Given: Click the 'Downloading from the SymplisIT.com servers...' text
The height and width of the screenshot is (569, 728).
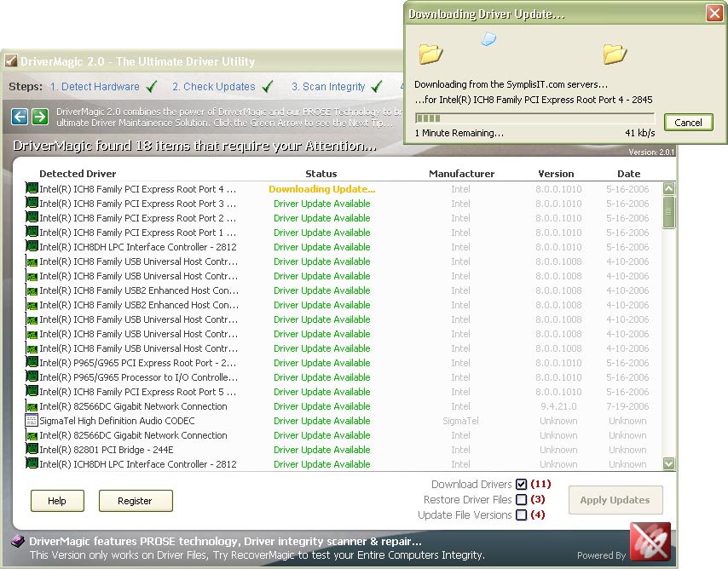Looking at the screenshot, I should click(x=511, y=84).
